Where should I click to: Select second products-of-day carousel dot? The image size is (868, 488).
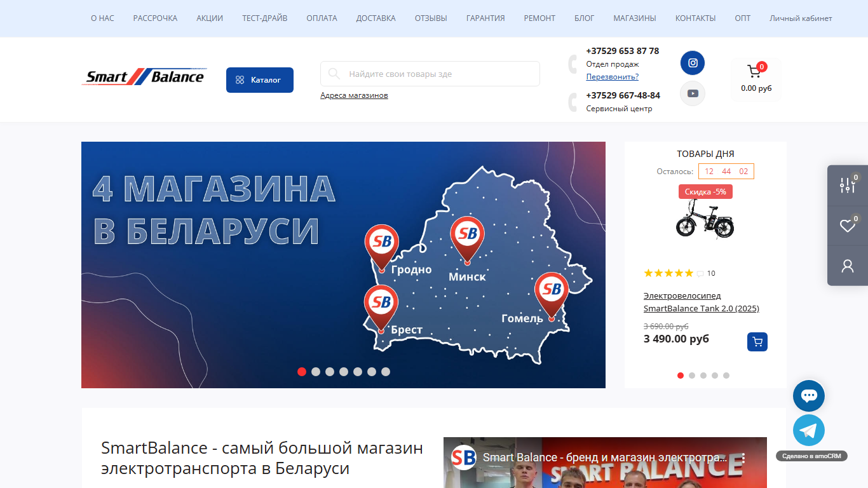point(692,376)
